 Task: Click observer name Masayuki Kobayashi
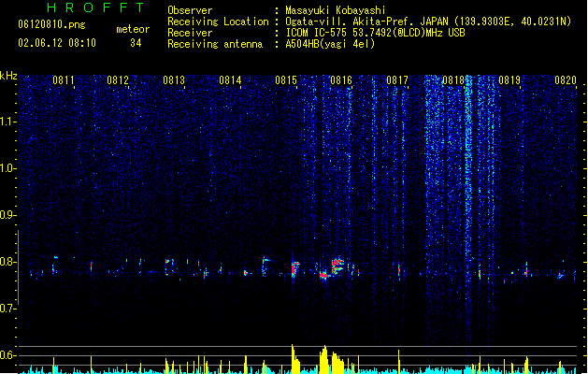[336, 10]
